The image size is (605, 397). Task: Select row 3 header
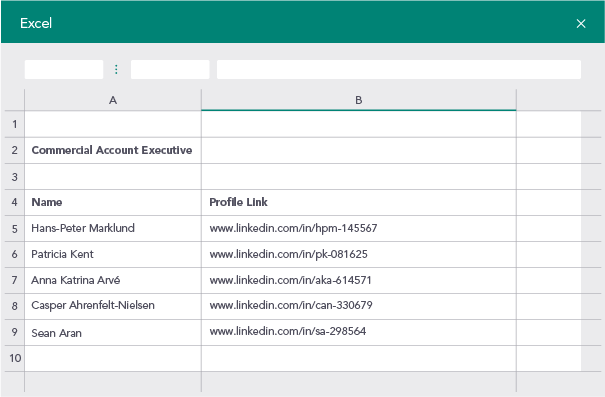click(x=15, y=177)
